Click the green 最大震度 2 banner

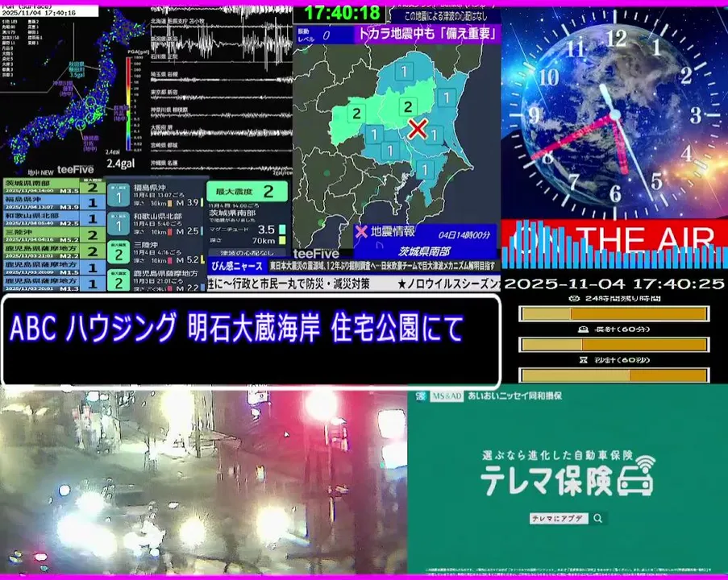point(247,191)
